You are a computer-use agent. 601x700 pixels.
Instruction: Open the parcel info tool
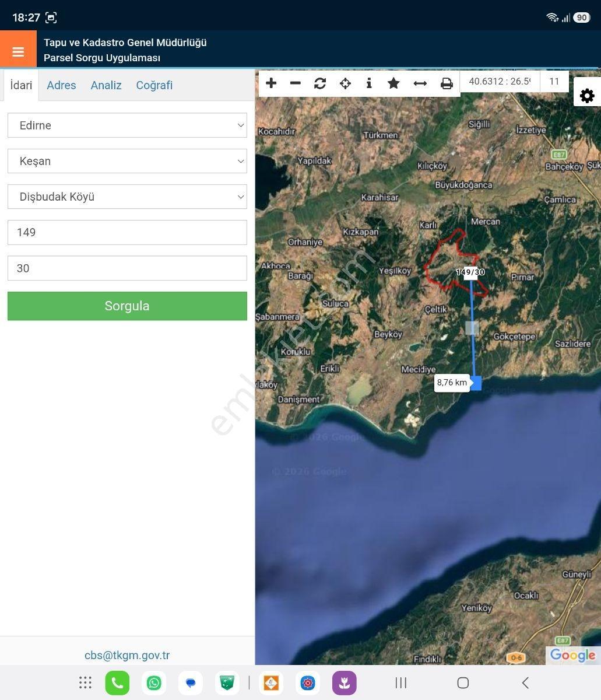click(x=369, y=83)
